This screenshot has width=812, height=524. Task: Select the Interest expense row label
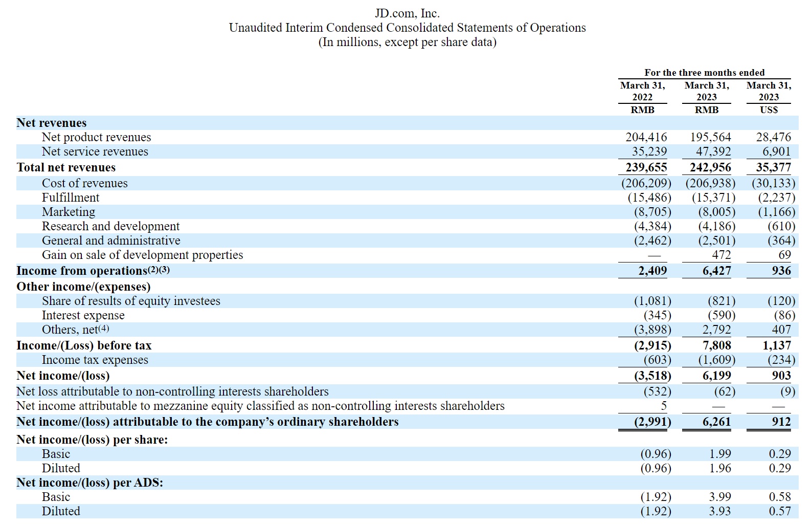coord(83,315)
